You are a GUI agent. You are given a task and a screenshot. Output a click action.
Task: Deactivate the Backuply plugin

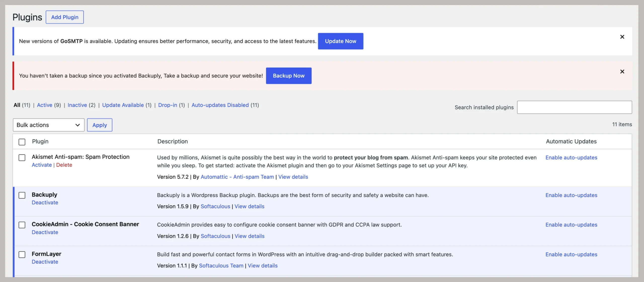point(45,202)
